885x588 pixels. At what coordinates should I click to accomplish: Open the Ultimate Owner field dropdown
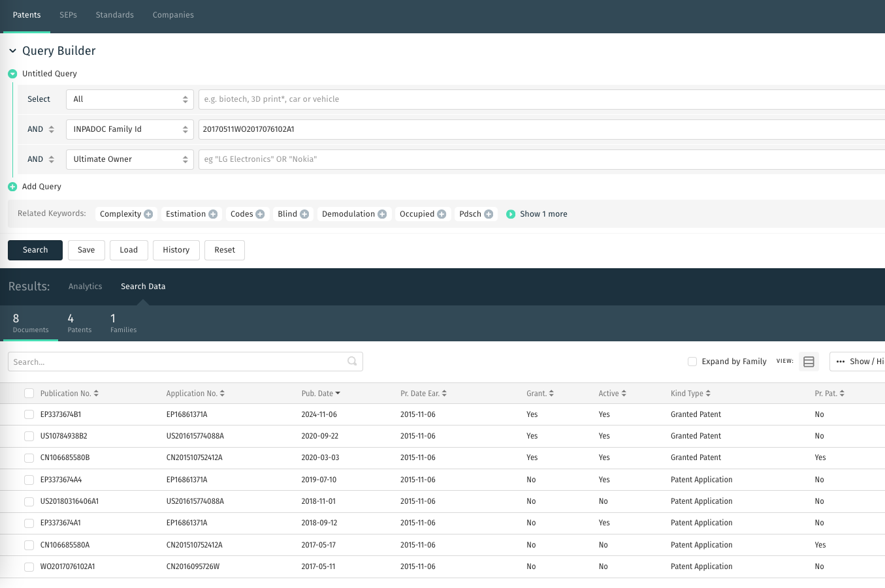(130, 159)
